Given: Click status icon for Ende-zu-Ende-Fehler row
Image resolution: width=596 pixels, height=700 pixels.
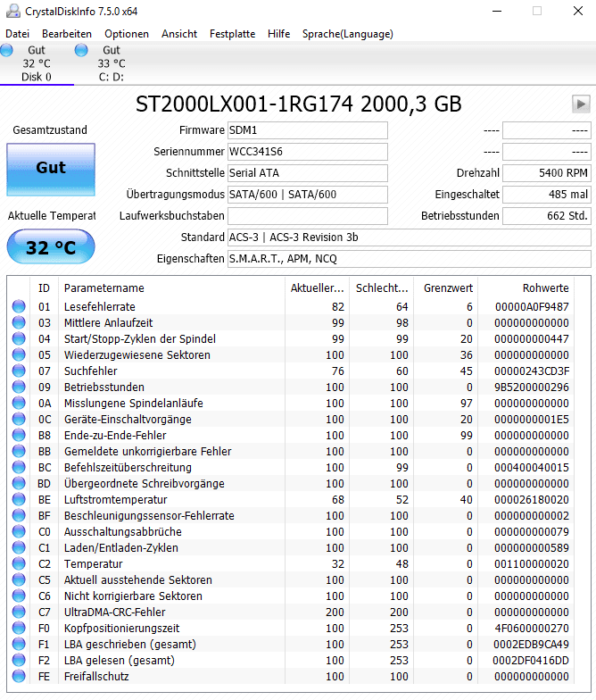Looking at the screenshot, I should 19,436.
